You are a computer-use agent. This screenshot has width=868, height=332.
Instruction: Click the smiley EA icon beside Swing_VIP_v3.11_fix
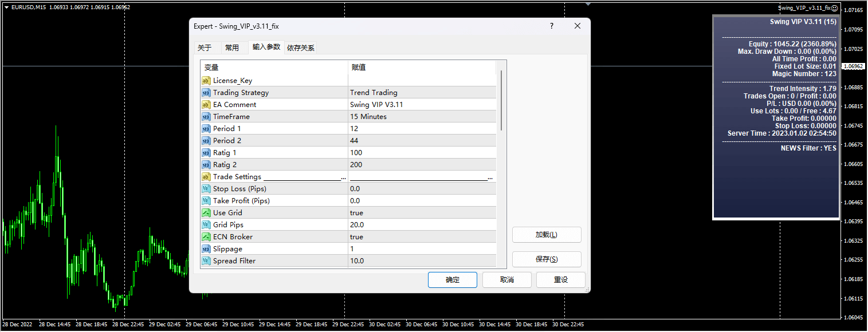coord(836,8)
